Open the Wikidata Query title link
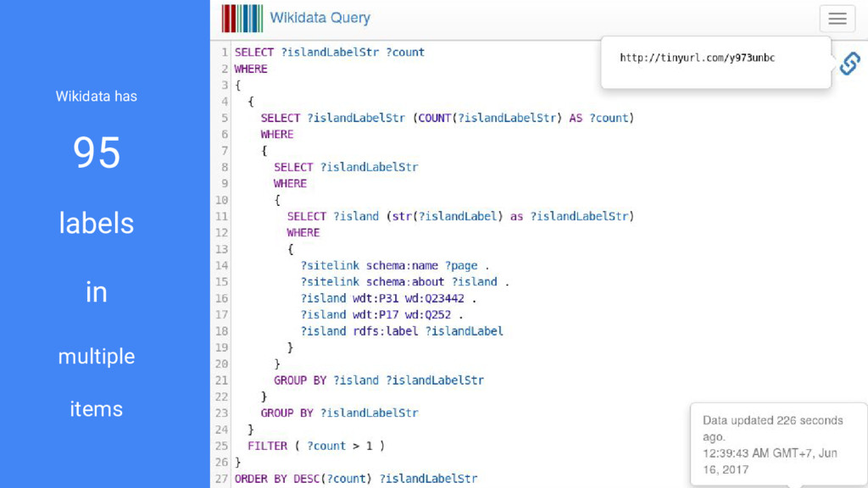This screenshot has width=868, height=488. tap(320, 18)
